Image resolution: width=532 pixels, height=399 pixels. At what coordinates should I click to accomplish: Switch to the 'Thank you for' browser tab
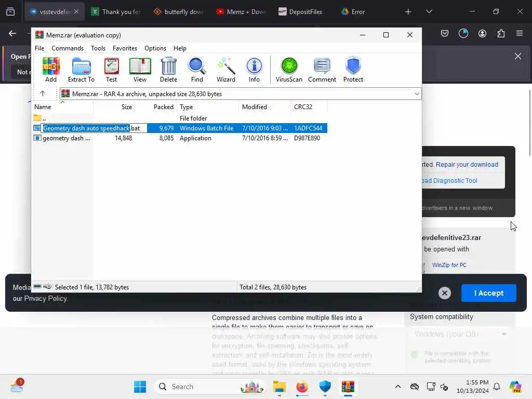[x=115, y=12]
